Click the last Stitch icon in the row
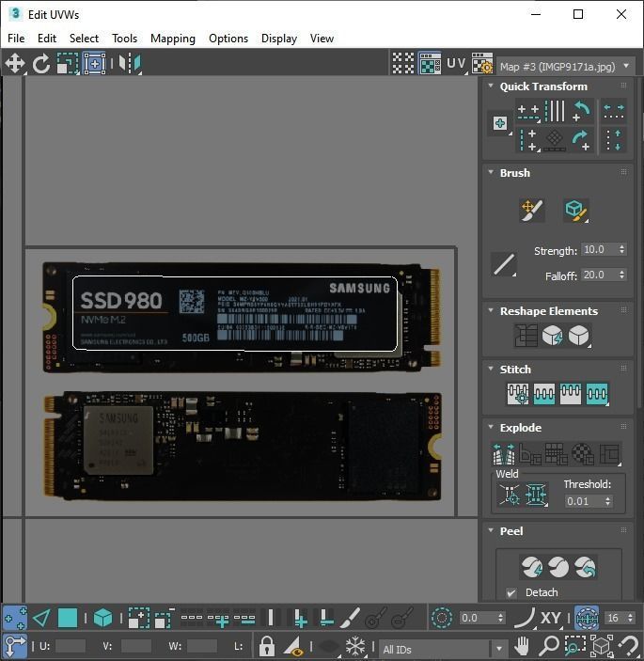The width and height of the screenshot is (644, 661). 597,394
